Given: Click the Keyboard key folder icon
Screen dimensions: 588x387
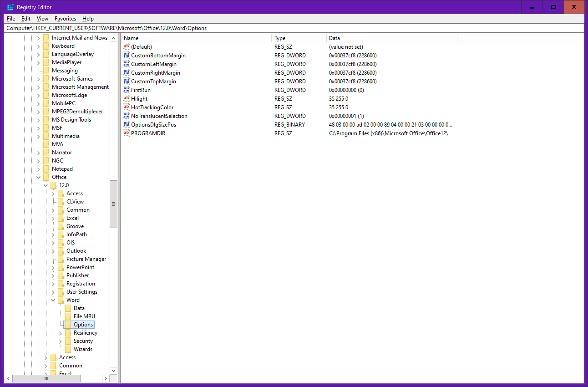Looking at the screenshot, I should [x=46, y=46].
